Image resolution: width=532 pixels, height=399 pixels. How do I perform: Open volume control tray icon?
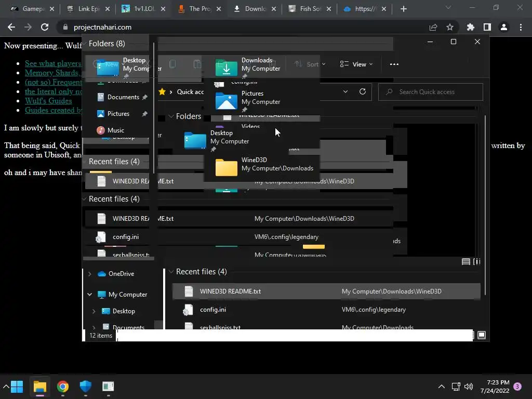pos(469,387)
